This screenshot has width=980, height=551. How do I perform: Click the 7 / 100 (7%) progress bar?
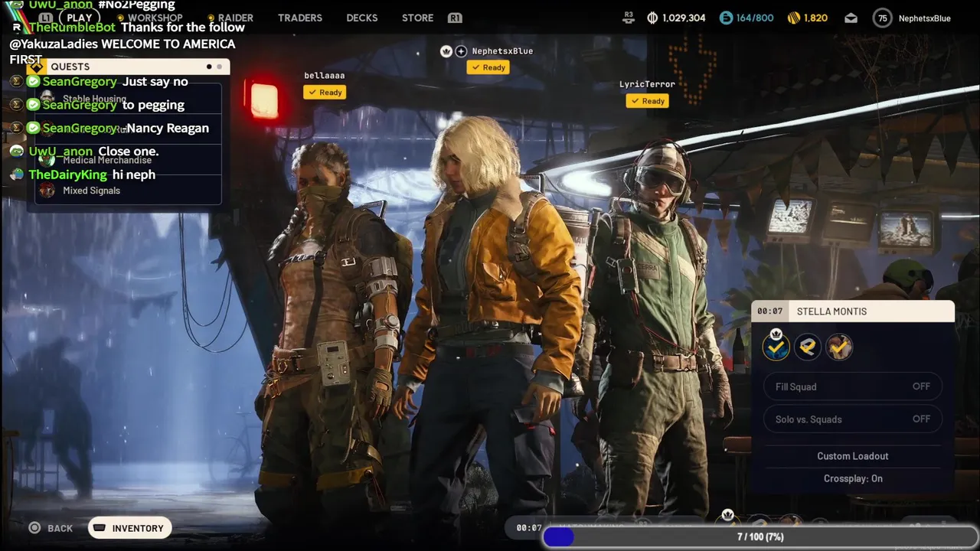pos(760,537)
